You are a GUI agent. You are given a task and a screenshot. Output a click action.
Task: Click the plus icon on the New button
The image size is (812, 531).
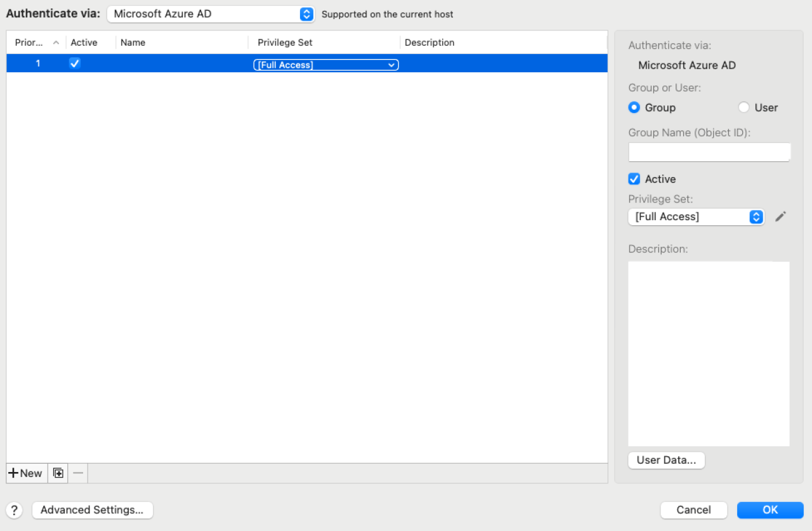pyautogui.click(x=13, y=473)
